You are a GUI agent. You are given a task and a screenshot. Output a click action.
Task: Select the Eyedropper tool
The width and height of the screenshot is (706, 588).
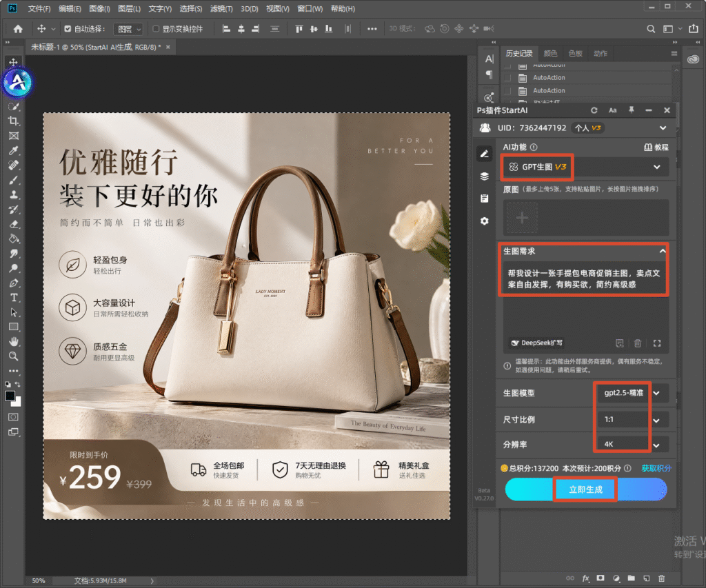[14, 150]
